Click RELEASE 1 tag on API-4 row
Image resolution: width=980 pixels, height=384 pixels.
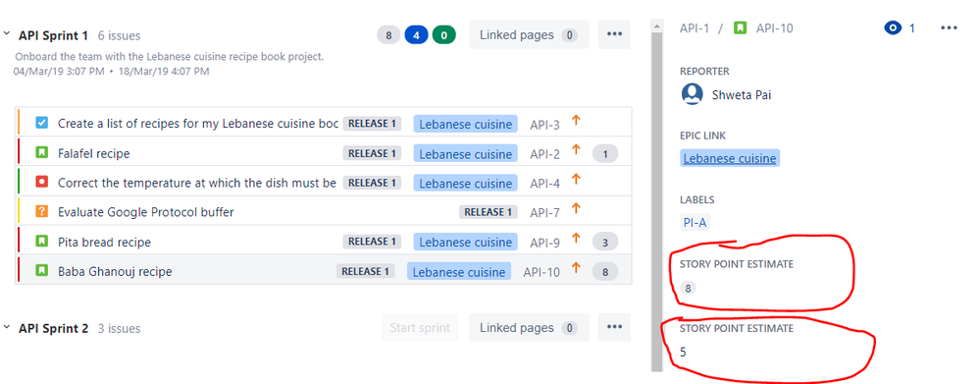click(x=372, y=183)
